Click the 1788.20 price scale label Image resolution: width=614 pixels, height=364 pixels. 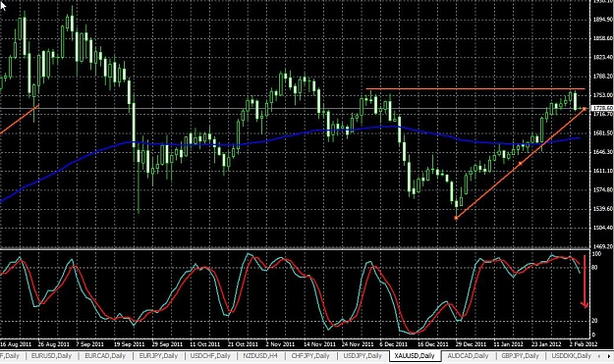pyautogui.click(x=602, y=77)
